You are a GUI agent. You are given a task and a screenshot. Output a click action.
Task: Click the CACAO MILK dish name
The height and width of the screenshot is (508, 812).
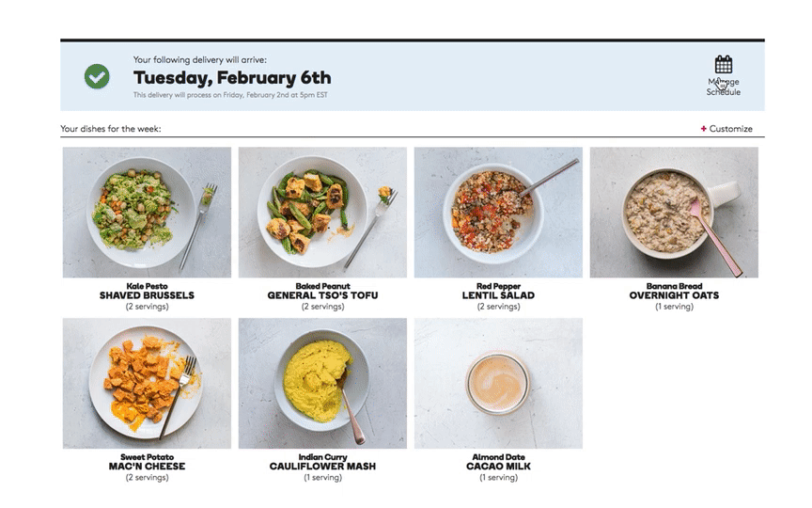[498, 467]
